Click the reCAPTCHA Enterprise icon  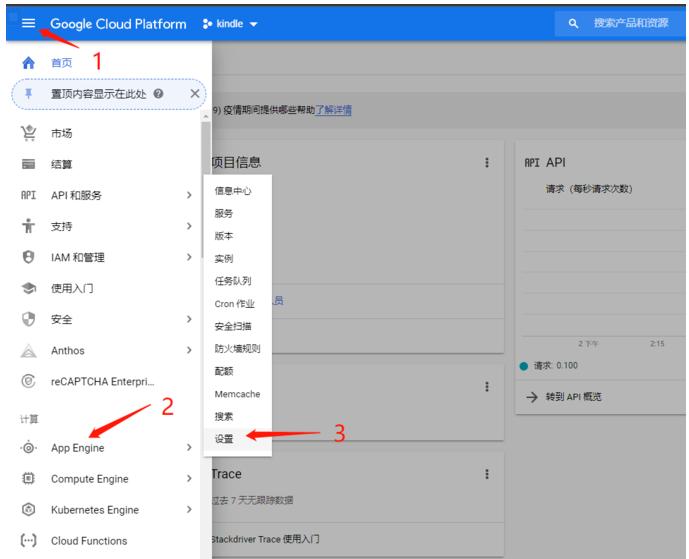[x=29, y=381]
